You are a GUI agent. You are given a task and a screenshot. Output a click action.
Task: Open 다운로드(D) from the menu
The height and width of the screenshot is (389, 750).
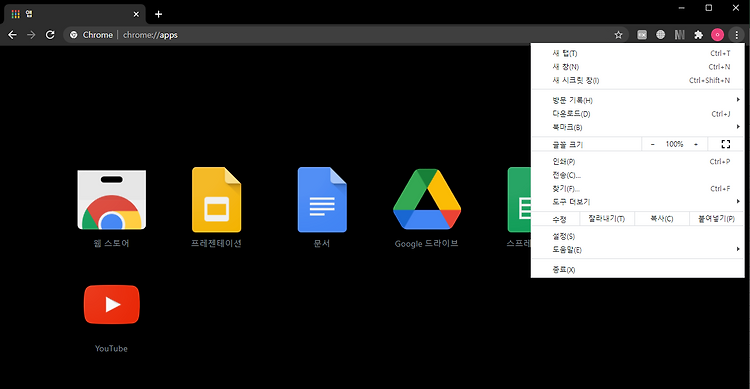(x=638, y=113)
